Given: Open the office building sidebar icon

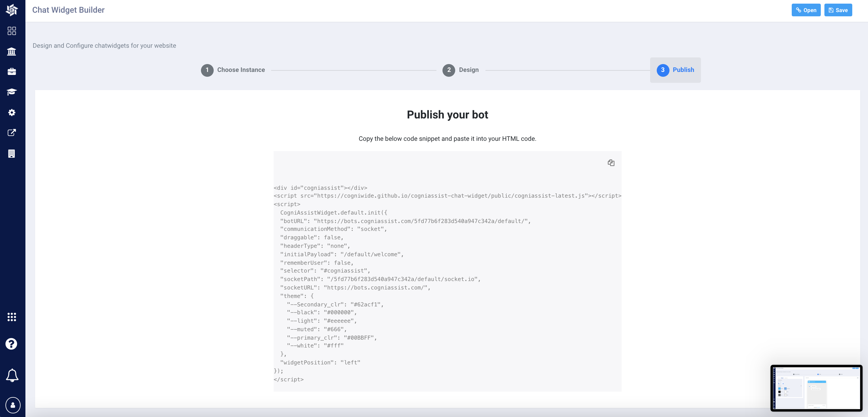Looking at the screenshot, I should (12, 154).
